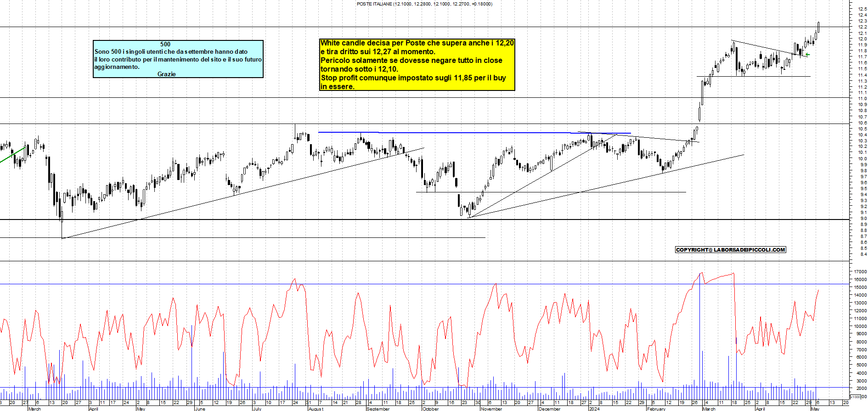Click the November label on date axis
The height and width of the screenshot is (411, 868).
click(x=491, y=409)
